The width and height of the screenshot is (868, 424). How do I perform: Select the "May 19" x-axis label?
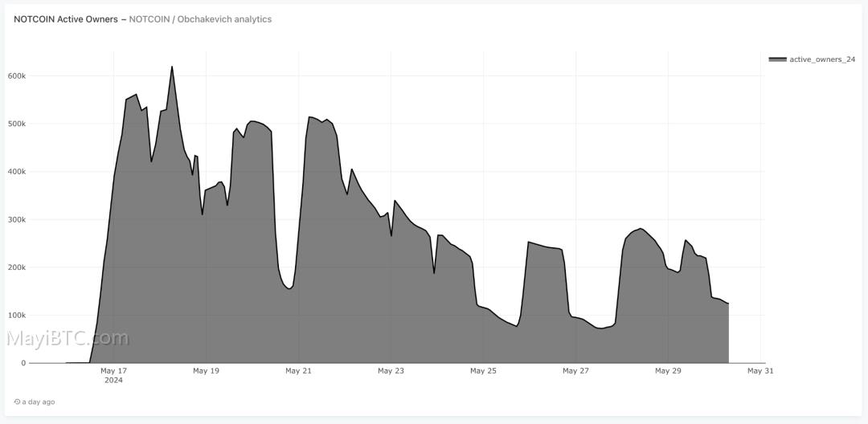pyautogui.click(x=206, y=371)
